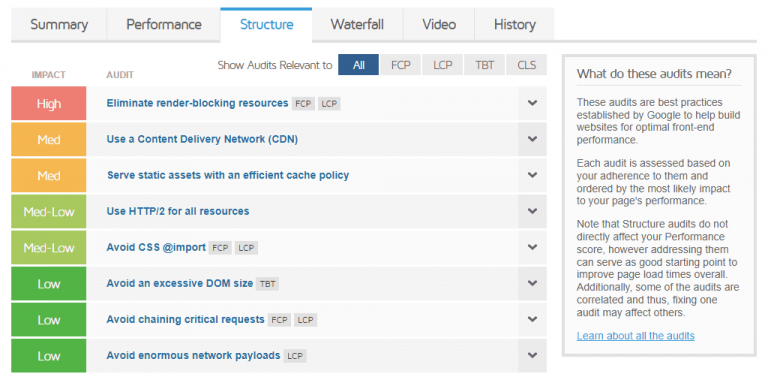
Task: Expand the HTTP/2 audit chevron
Action: (532, 211)
